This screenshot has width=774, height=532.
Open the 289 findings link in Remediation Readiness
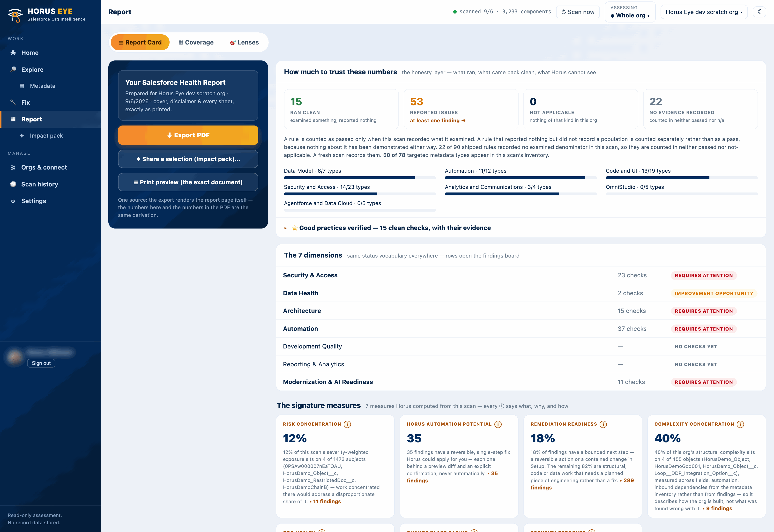click(x=582, y=484)
